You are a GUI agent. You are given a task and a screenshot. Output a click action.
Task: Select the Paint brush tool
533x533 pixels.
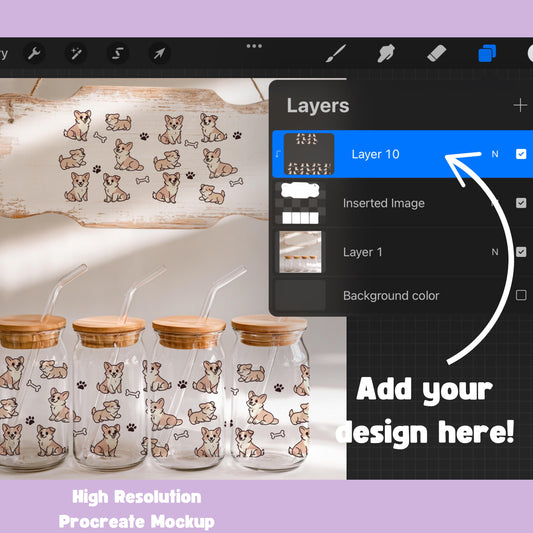tap(336, 53)
